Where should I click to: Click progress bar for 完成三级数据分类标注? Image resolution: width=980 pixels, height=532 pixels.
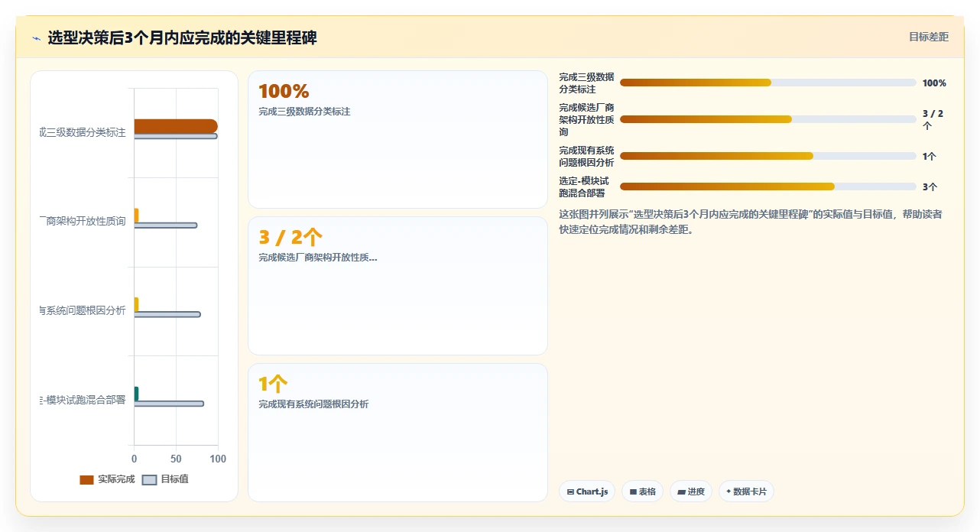[768, 83]
